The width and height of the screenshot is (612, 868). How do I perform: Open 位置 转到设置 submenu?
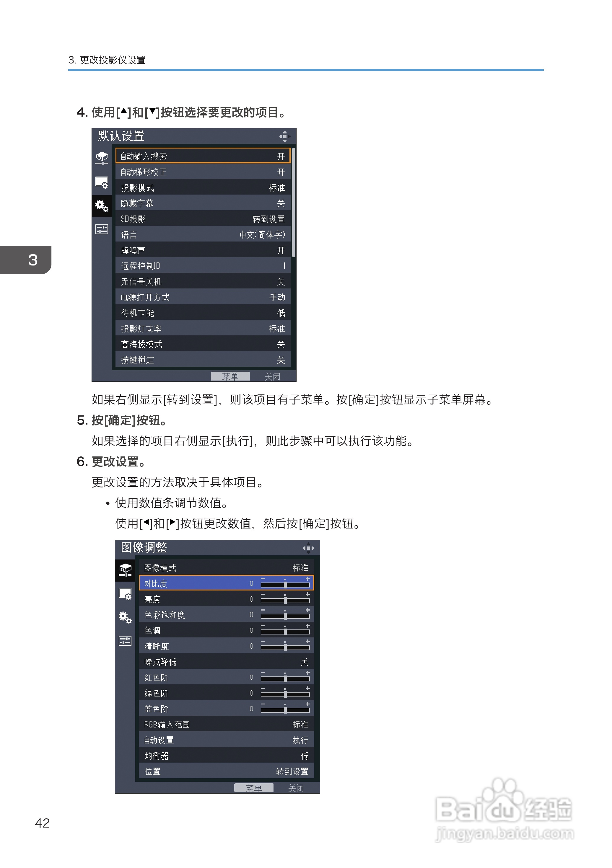(x=292, y=771)
